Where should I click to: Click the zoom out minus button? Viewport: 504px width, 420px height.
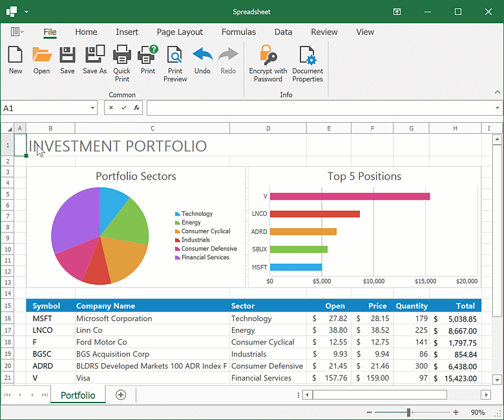tap(369, 412)
